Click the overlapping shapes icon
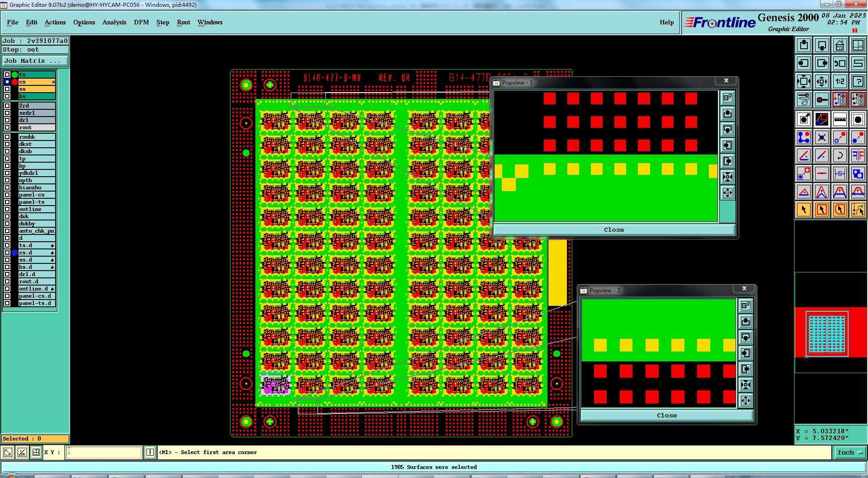Viewport: 868px width, 478px height. click(858, 173)
